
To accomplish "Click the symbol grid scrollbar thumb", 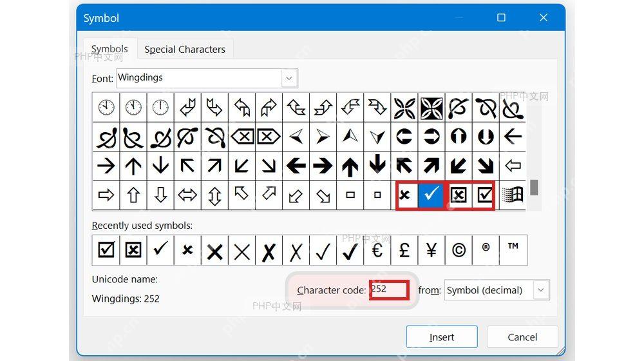I will 534,188.
